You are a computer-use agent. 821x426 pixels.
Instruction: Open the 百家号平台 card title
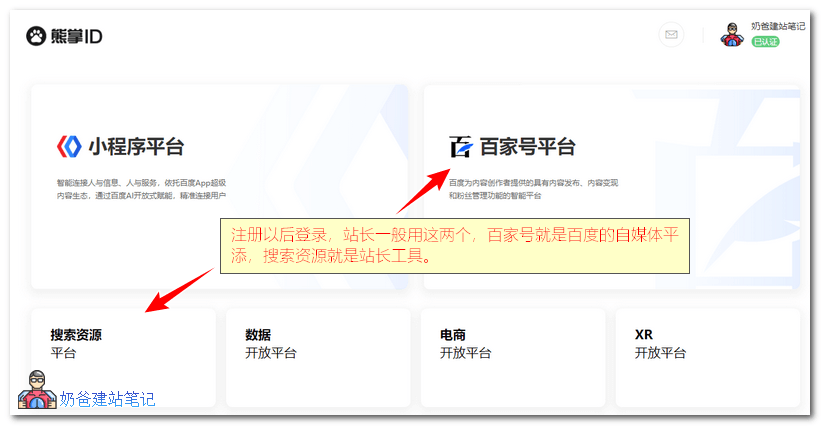coord(528,147)
